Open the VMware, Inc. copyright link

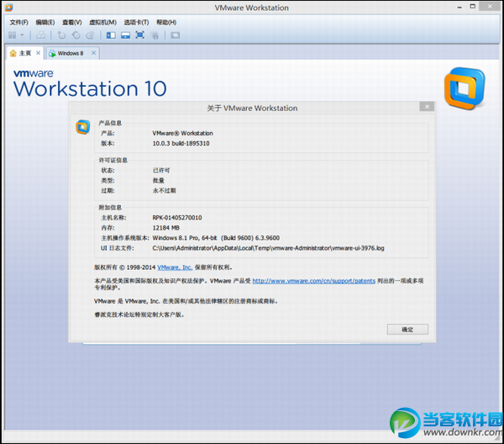(175, 267)
